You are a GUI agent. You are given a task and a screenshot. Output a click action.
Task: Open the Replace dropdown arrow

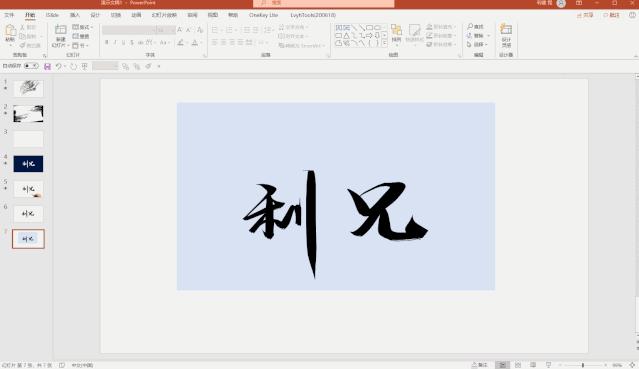point(489,36)
